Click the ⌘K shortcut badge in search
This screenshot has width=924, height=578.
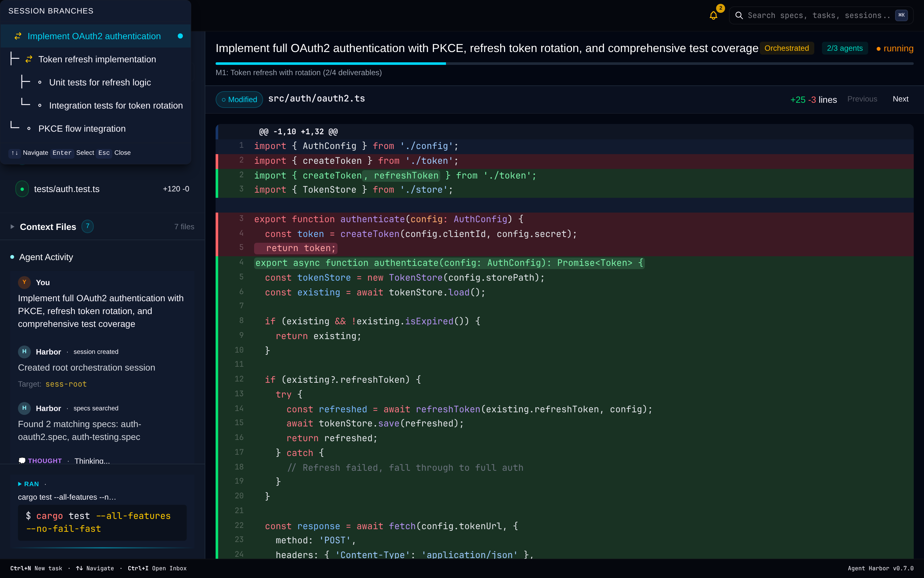coord(901,15)
